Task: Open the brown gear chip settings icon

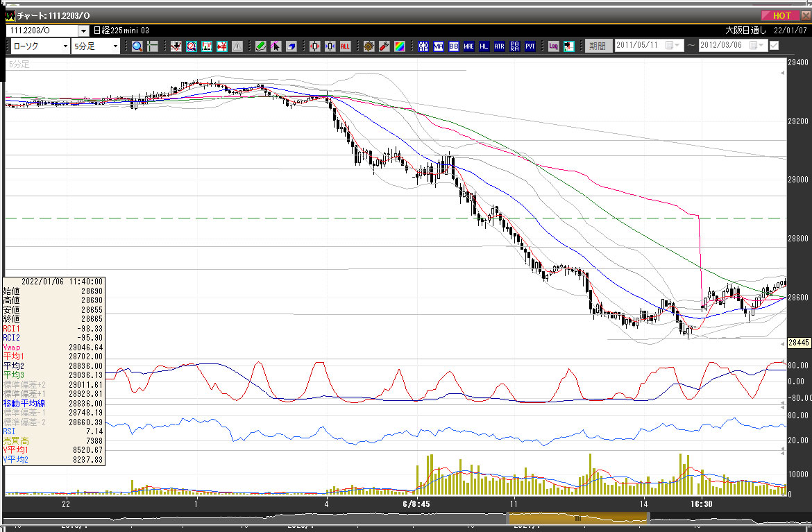Action: (369, 46)
